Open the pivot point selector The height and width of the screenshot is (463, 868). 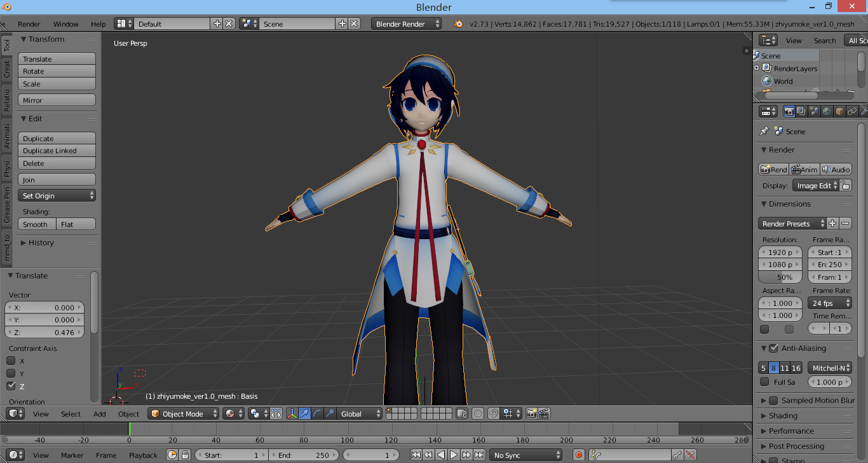coord(258,413)
